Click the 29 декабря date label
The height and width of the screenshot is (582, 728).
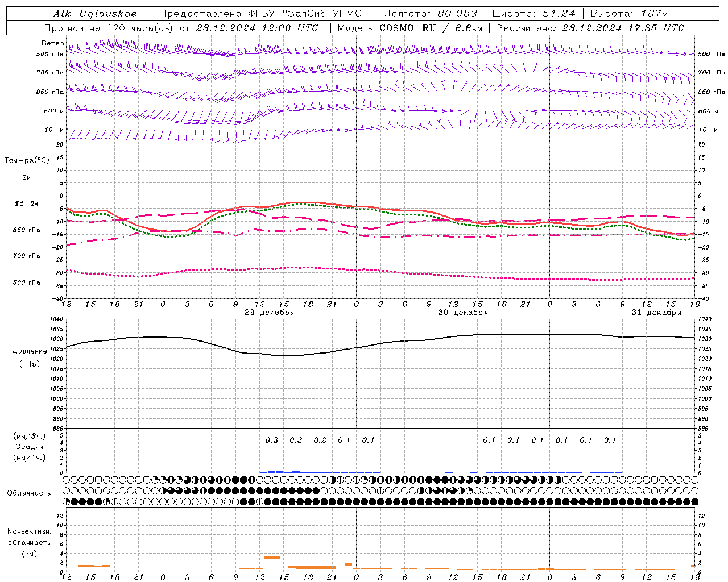[x=269, y=313]
